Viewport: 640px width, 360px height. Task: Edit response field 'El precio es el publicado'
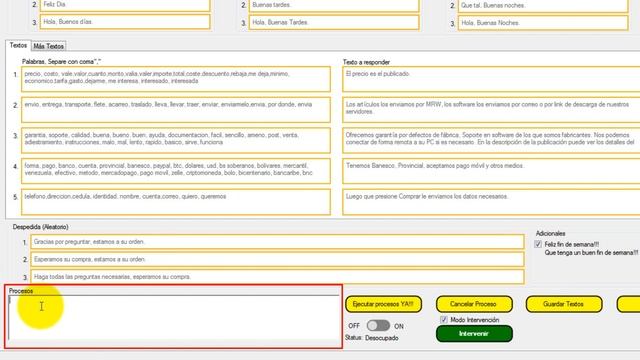coord(491,79)
